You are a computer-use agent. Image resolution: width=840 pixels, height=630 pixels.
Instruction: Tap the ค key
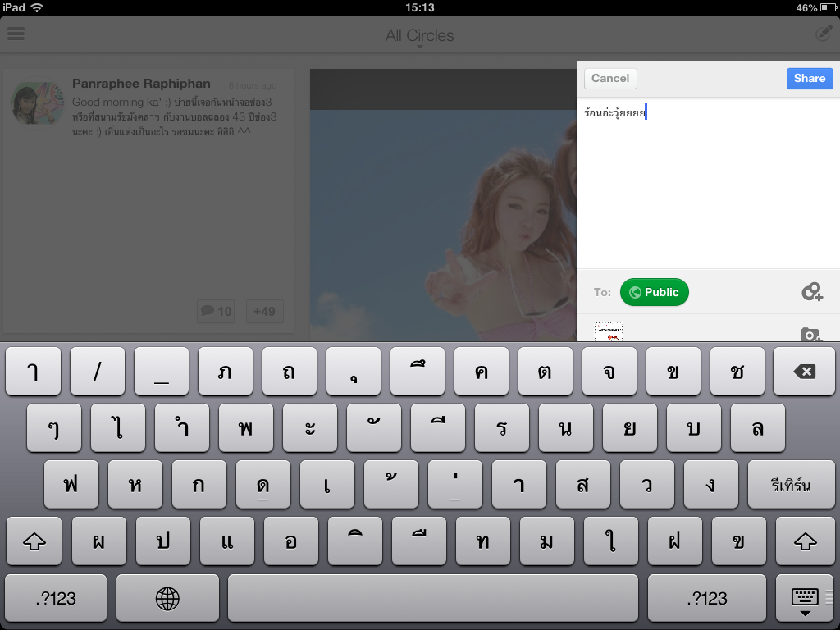[481, 372]
